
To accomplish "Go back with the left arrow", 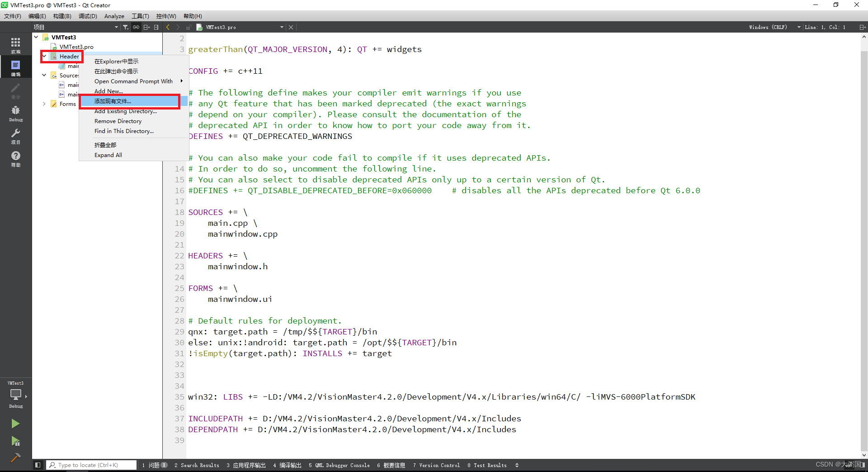I will [168, 27].
